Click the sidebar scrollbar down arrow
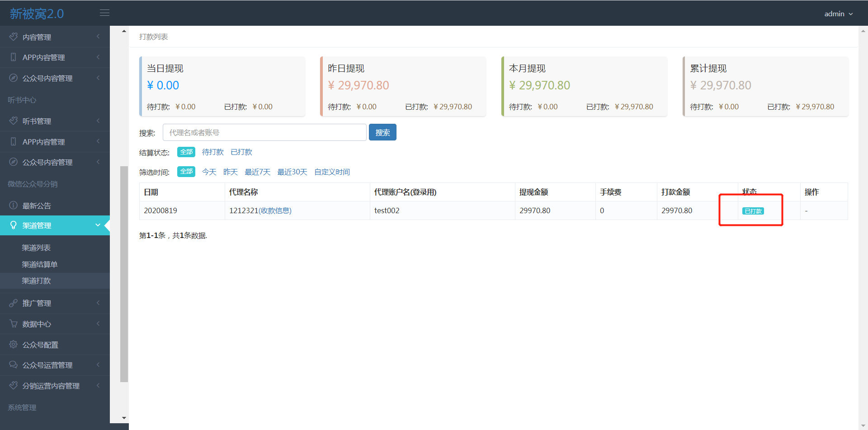The image size is (868, 430). click(x=124, y=418)
